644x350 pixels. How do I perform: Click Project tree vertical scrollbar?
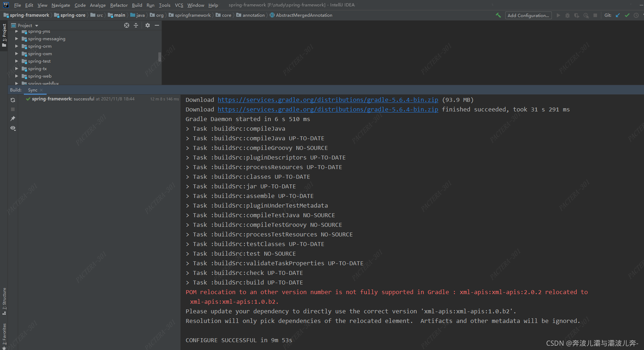(x=160, y=57)
